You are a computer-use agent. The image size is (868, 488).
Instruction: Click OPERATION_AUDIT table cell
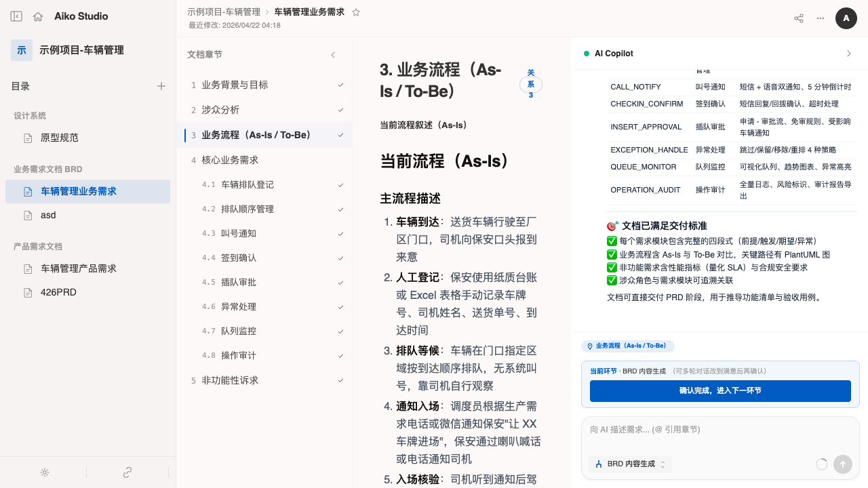(645, 190)
